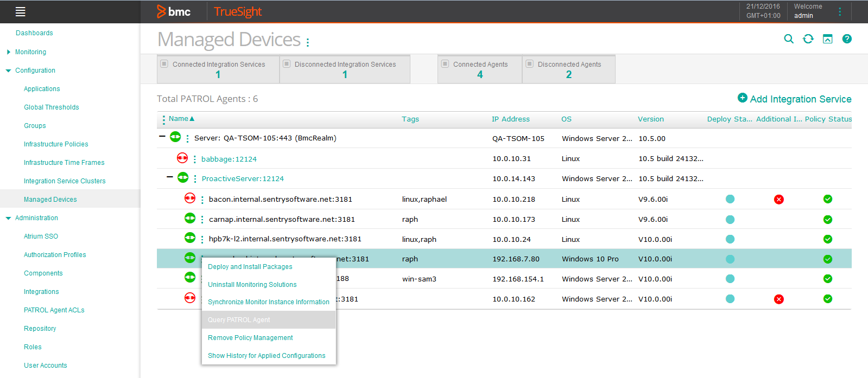Collapse the QA-TSOM-105 server tree node
868x378 pixels.
pos(162,136)
